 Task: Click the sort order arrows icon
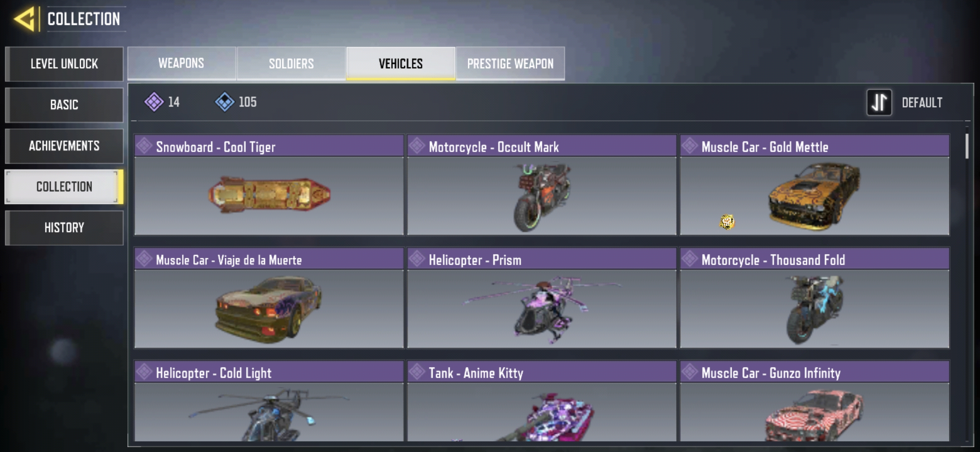(x=879, y=102)
